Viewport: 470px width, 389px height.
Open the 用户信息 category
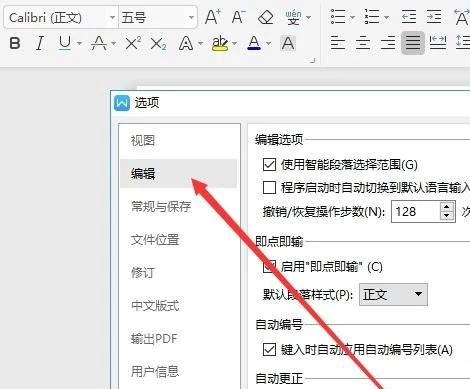pos(155,371)
